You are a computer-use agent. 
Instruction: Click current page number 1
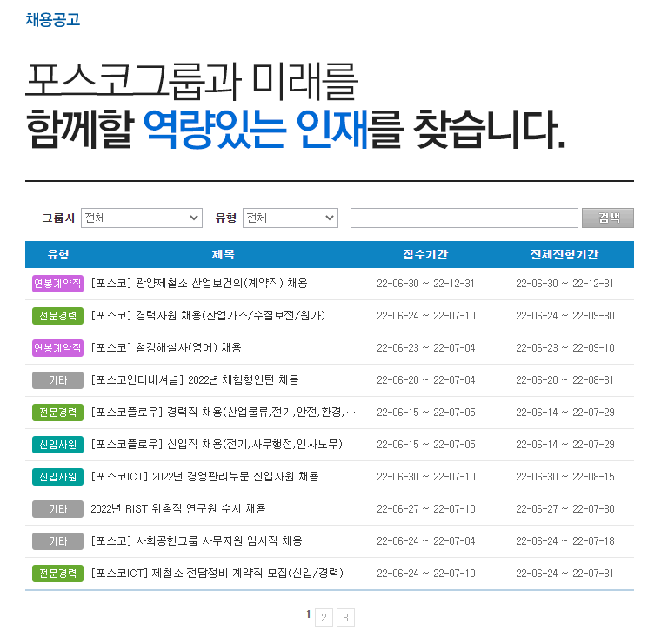308,614
